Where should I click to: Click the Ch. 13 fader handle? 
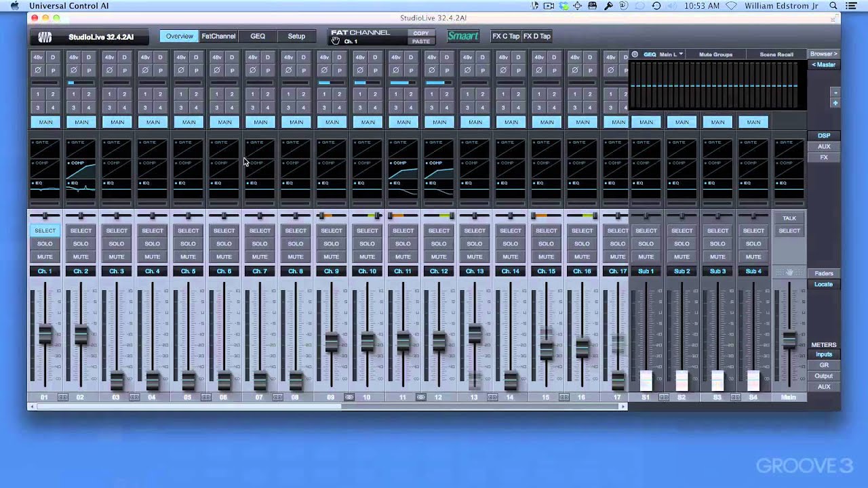[x=475, y=334]
